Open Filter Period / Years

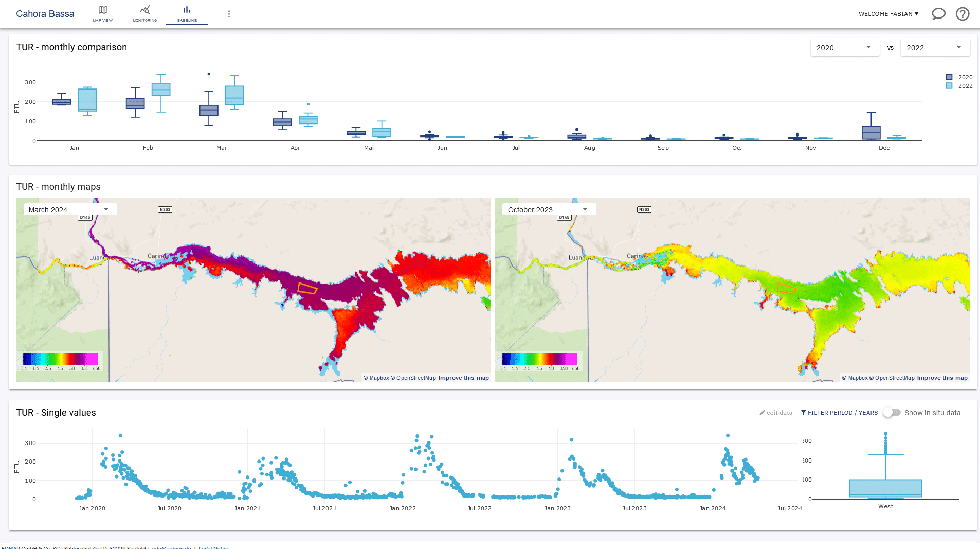[840, 413]
